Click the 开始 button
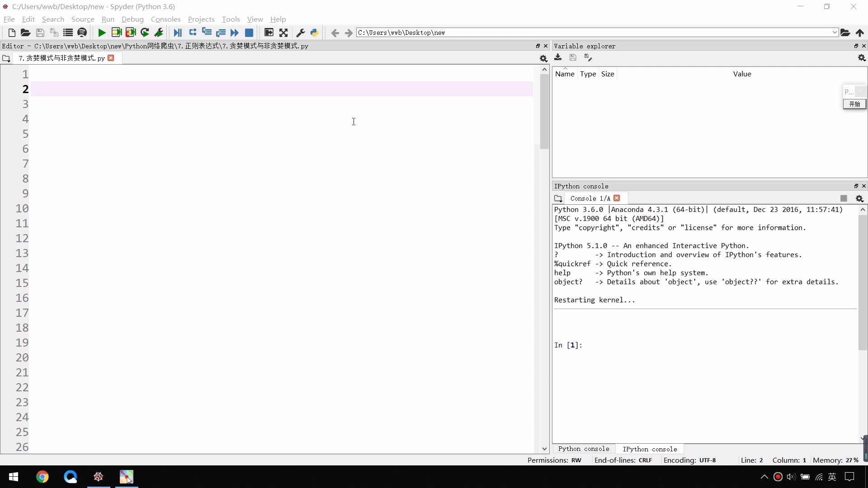The image size is (868, 488). click(854, 104)
